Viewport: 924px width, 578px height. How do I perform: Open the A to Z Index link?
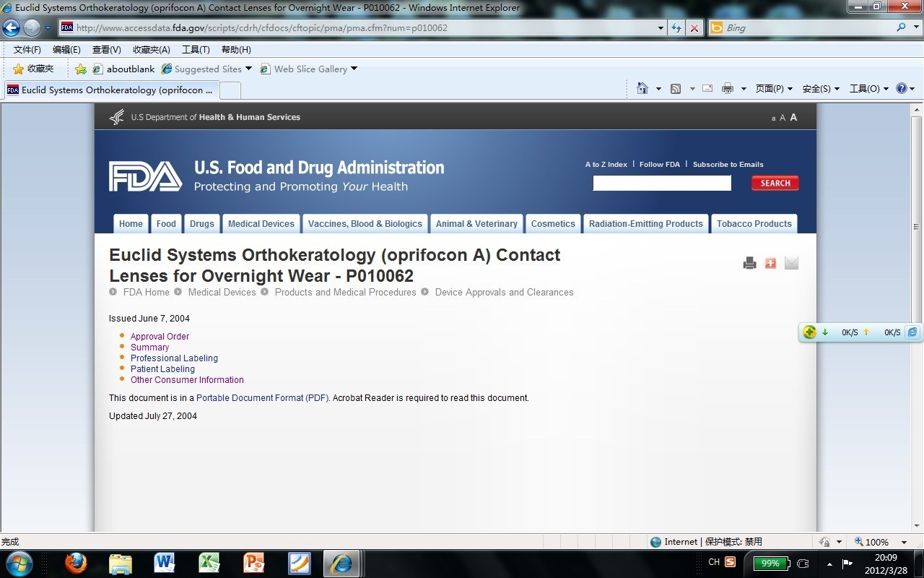(606, 164)
